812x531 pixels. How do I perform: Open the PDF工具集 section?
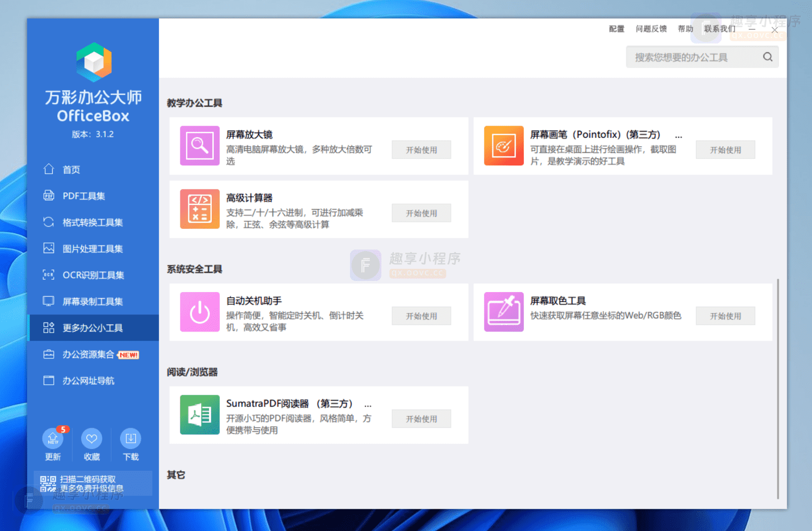pos(93,195)
